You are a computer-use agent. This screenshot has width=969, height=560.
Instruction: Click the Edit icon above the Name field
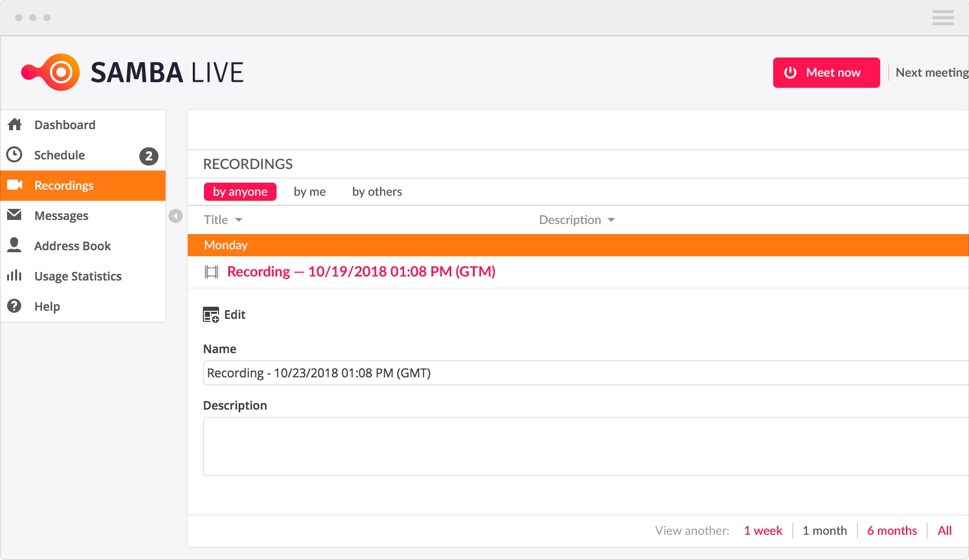(x=211, y=315)
